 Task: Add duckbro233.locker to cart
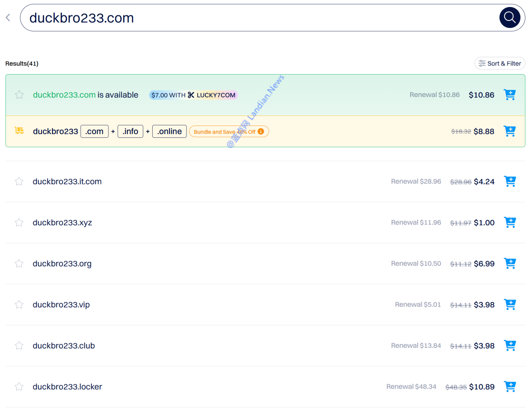click(510, 387)
